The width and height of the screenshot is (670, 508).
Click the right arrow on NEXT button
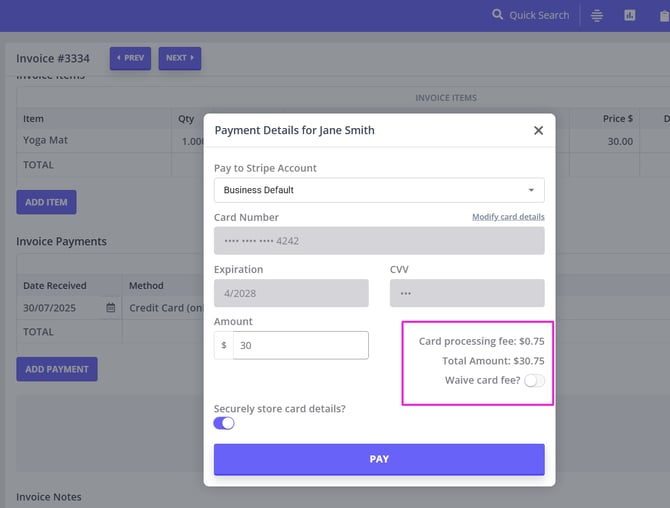tap(192, 58)
